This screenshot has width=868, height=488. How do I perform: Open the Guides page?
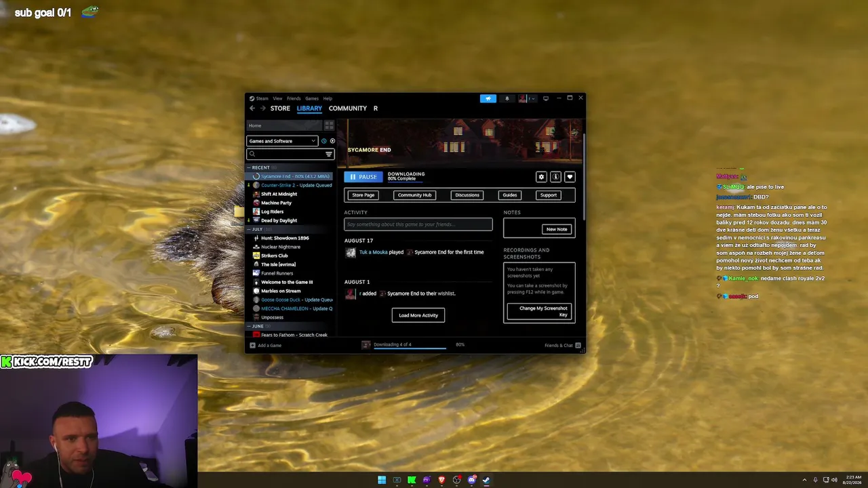click(x=510, y=195)
